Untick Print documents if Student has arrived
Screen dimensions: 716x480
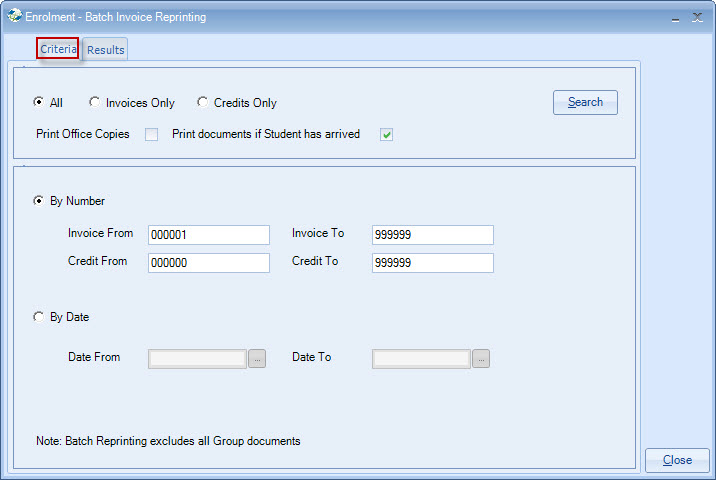coord(386,134)
